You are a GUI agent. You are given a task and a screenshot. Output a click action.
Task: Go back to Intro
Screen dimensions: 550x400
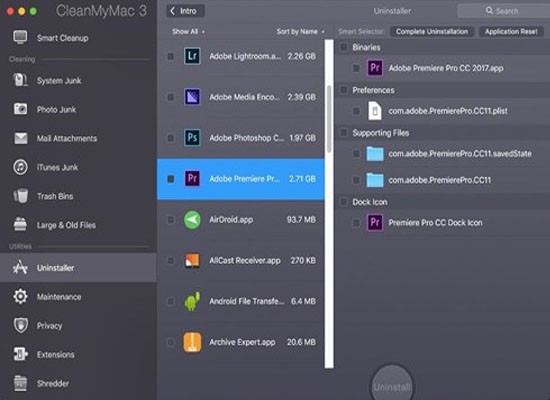(x=185, y=11)
